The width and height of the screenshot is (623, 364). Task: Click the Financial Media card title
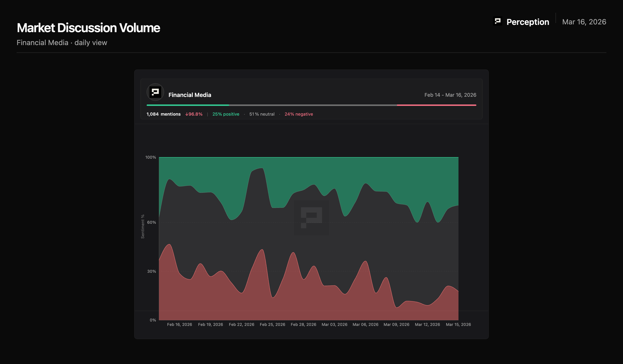coord(190,95)
